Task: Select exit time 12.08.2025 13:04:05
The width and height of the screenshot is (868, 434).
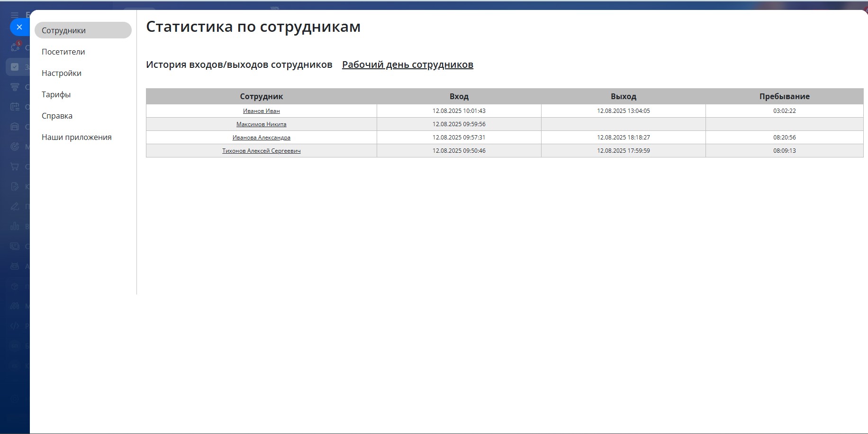Action: tap(624, 111)
